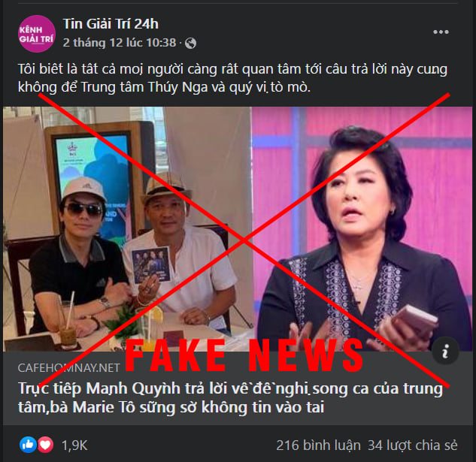Click the red FAKE NEWS overlay text
The height and width of the screenshot is (462, 476).
click(244, 355)
